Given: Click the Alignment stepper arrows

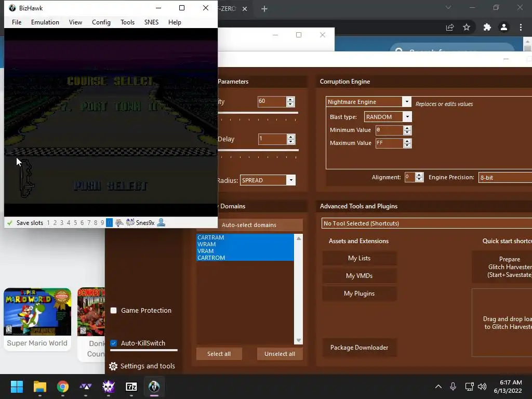Looking at the screenshot, I should [419, 177].
